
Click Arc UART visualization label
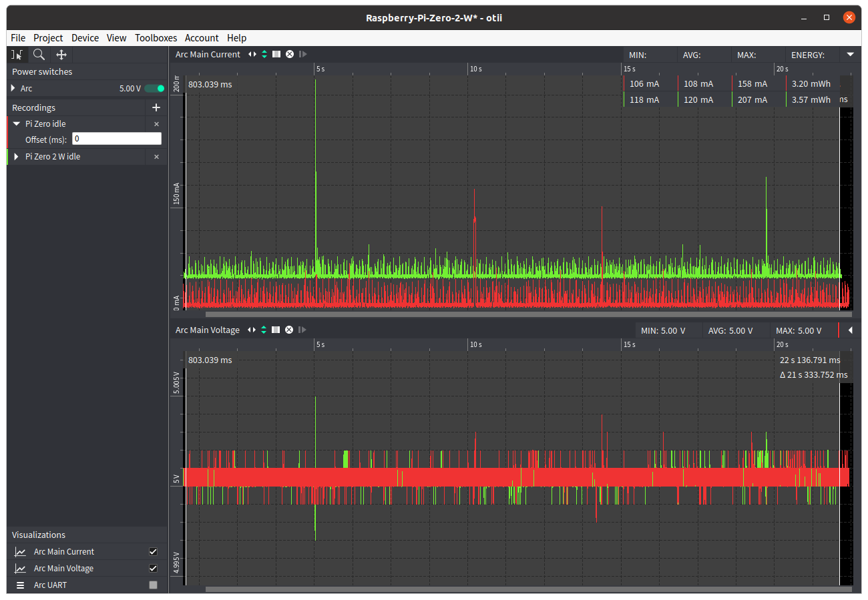pos(50,585)
